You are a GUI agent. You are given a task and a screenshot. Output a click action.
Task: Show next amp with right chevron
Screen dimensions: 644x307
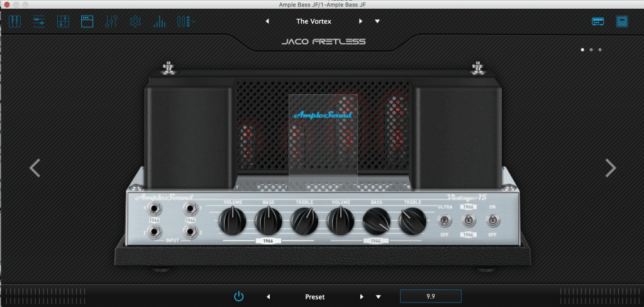pos(611,168)
